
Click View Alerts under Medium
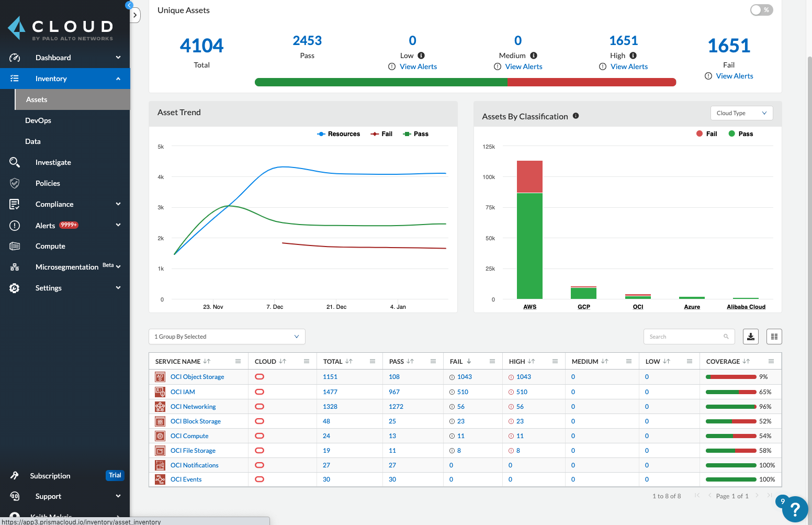coord(524,66)
